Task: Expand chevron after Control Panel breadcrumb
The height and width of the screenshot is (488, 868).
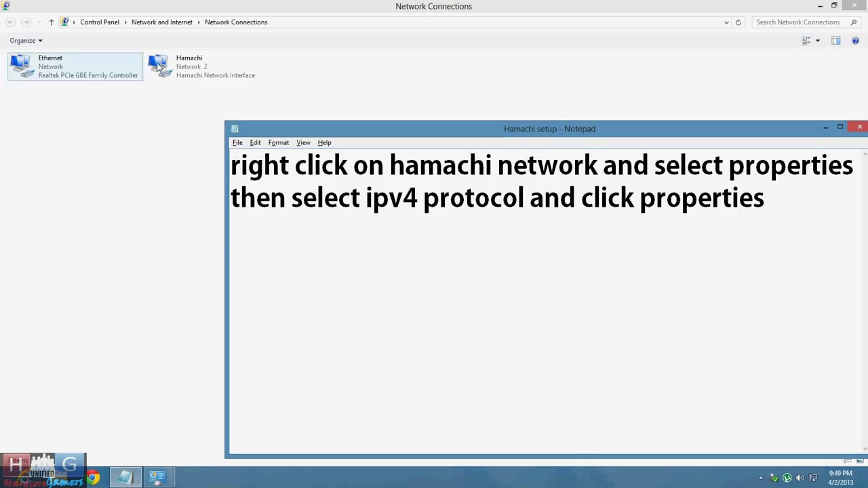Action: tap(125, 22)
